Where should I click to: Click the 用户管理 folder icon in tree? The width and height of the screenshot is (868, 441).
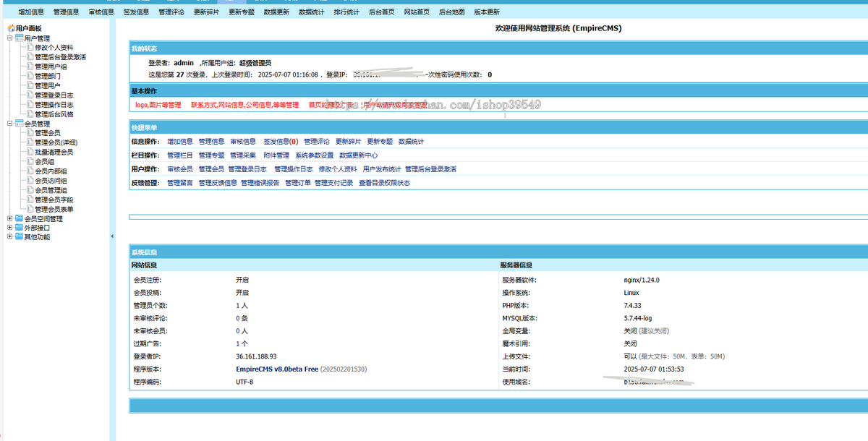(19, 38)
